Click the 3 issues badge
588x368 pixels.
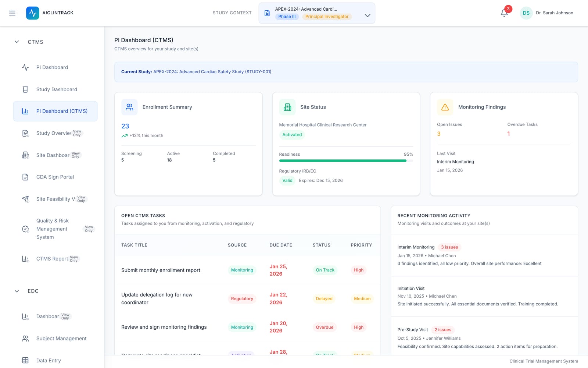(449, 247)
